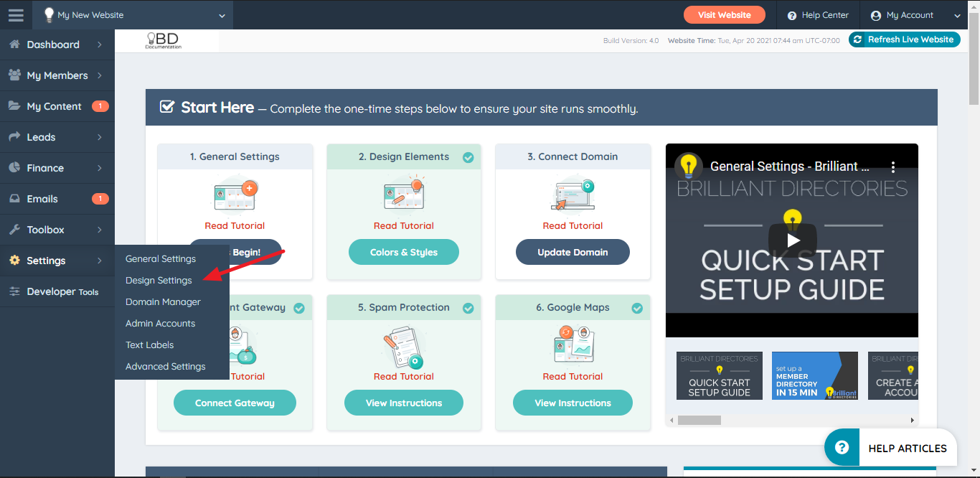The height and width of the screenshot is (478, 980).
Task: Select Design Settings from the submenu
Action: [159, 280]
